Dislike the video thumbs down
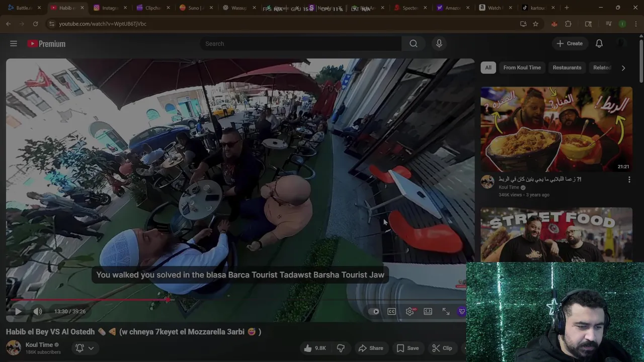 341,348
